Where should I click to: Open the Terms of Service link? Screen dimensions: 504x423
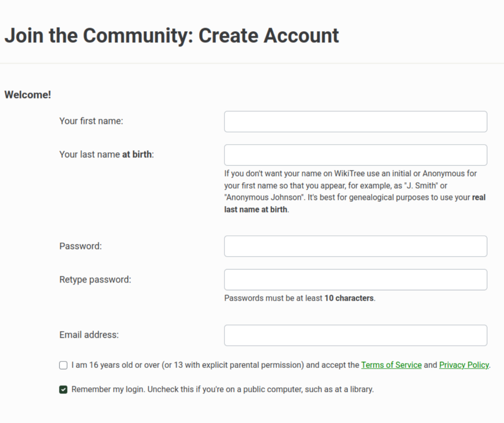point(391,365)
